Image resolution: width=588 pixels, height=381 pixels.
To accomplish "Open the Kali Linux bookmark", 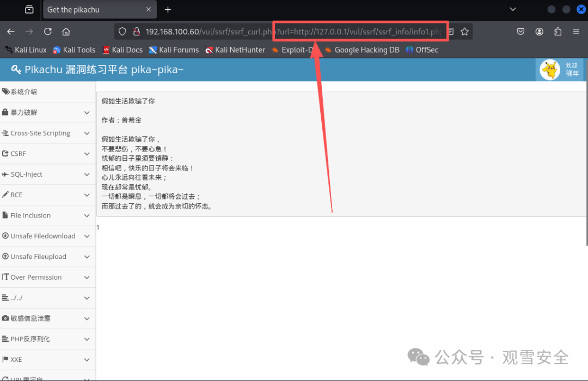I will [x=26, y=50].
